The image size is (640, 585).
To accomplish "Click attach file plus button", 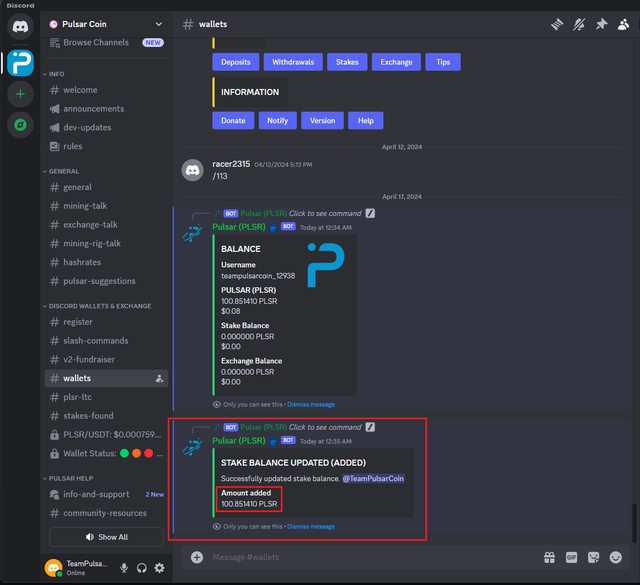I will coord(197,557).
